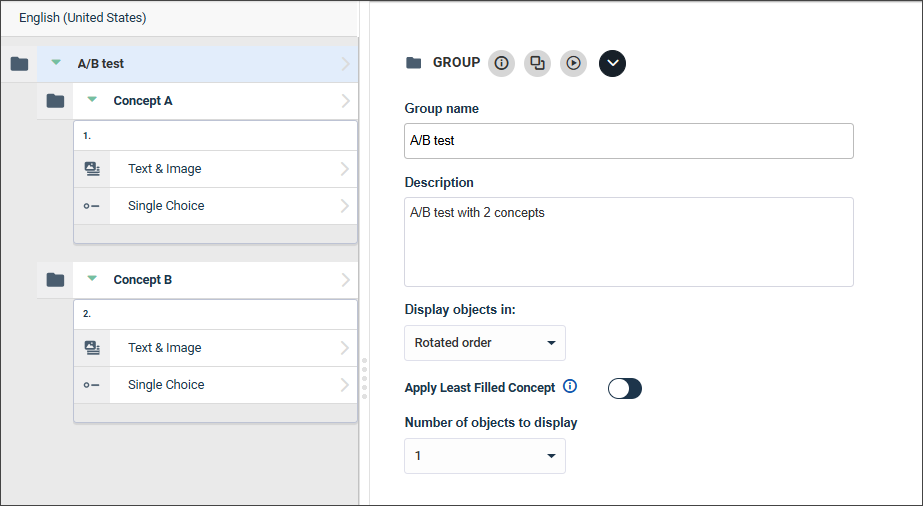
Task: Click the group info icon button
Action: pos(502,63)
